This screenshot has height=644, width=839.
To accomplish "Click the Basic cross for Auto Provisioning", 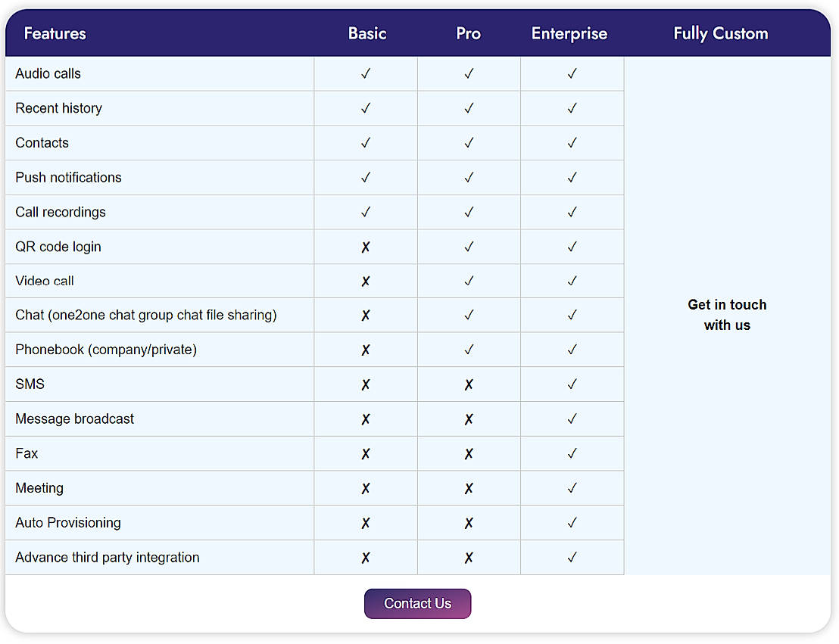I will (366, 523).
